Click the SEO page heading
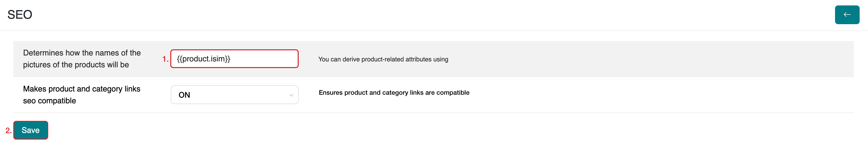The width and height of the screenshot is (868, 146). (20, 15)
